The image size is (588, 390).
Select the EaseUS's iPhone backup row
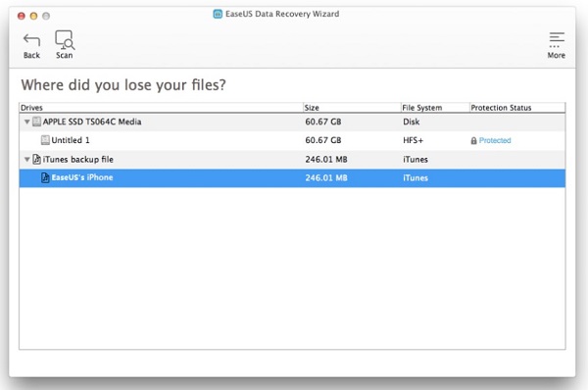[292, 178]
